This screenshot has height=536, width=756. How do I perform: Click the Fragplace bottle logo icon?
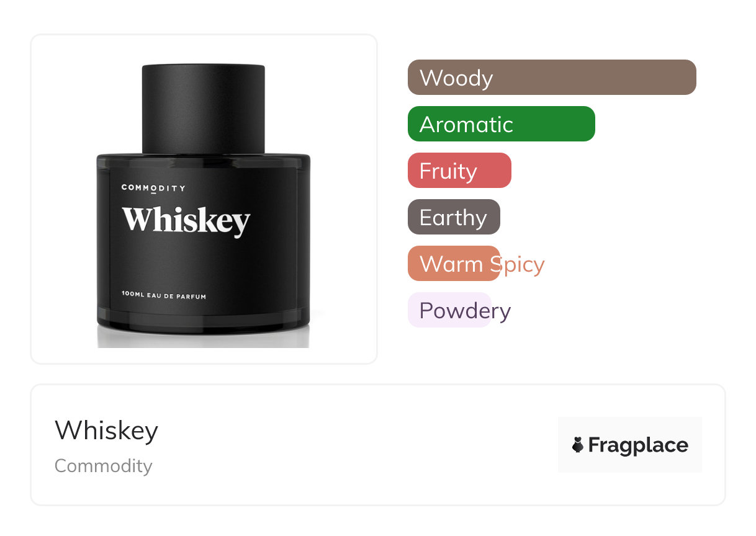(x=578, y=445)
